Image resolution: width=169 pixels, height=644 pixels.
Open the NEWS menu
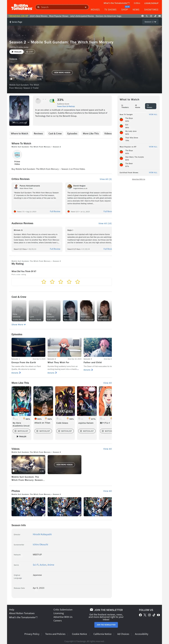(x=136, y=10)
